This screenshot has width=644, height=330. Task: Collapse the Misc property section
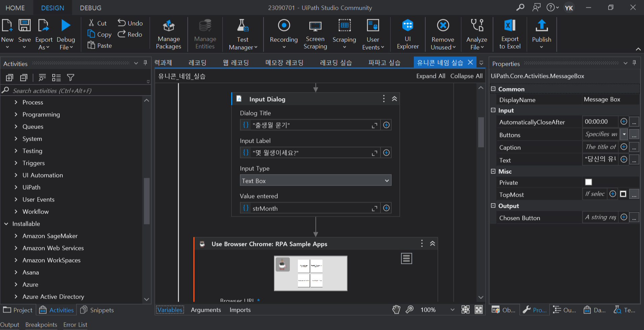pyautogui.click(x=493, y=171)
